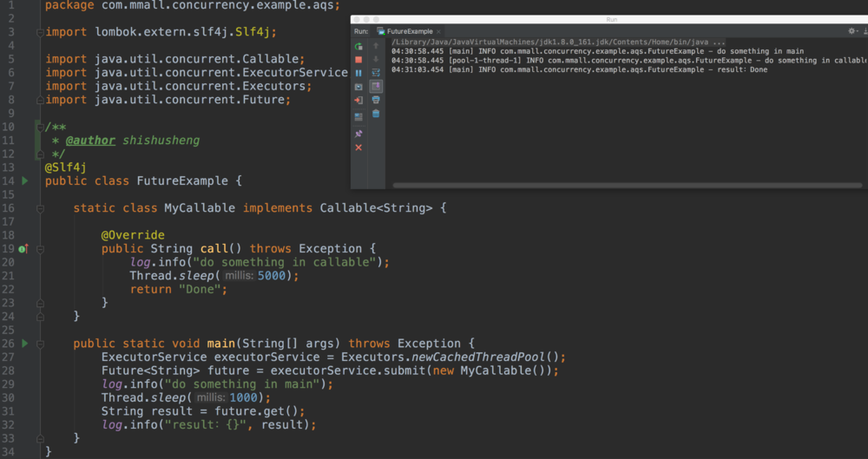868x459 pixels.
Task: Dump threads with camera icon
Action: point(358,87)
